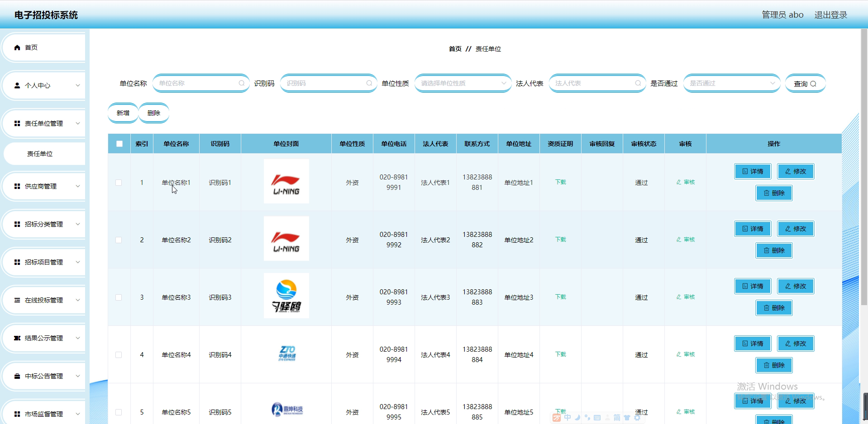The image size is (868, 424).
Task: Click the list icon beside 在线投标管理
Action: [x=17, y=300]
